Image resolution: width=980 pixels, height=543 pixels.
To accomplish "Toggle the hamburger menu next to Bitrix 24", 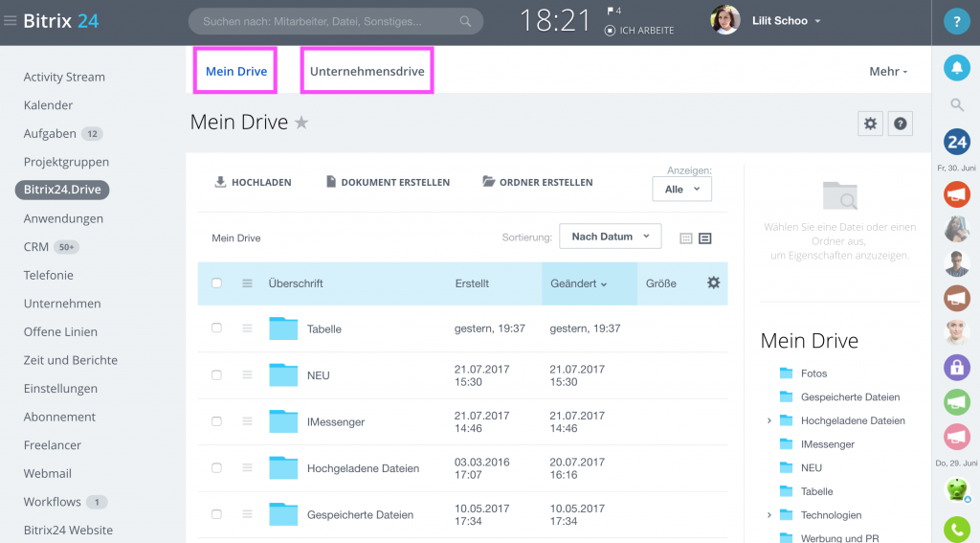I will pyautogui.click(x=10, y=21).
